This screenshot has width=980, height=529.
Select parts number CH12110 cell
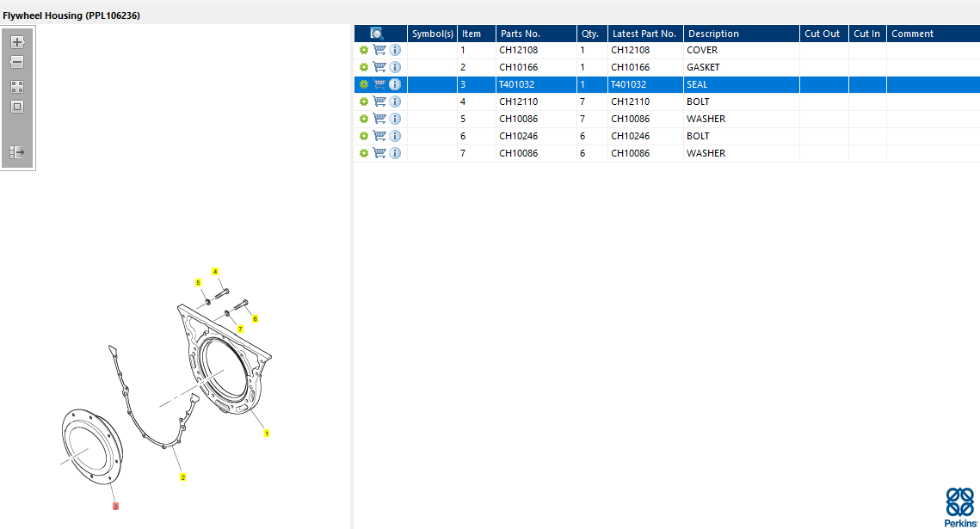[536, 101]
